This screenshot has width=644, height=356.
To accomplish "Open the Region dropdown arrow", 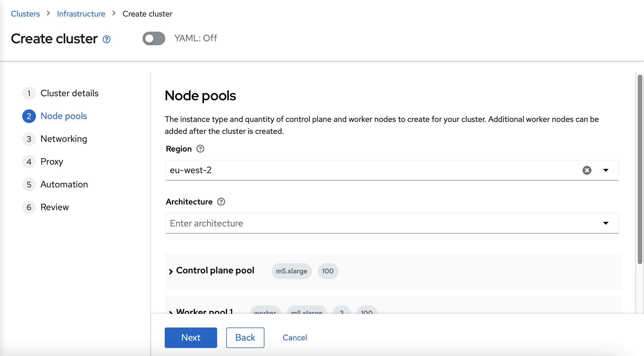I will point(606,170).
